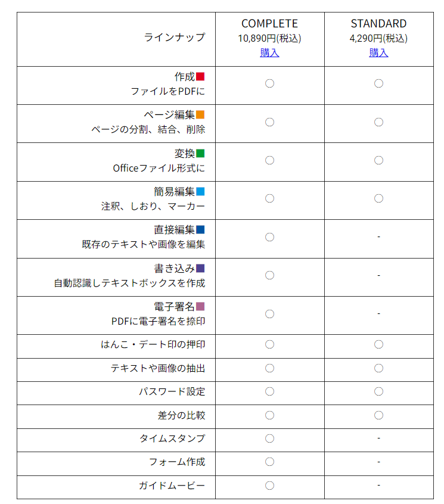Click the purple square beside 書き込み

(x=200, y=268)
